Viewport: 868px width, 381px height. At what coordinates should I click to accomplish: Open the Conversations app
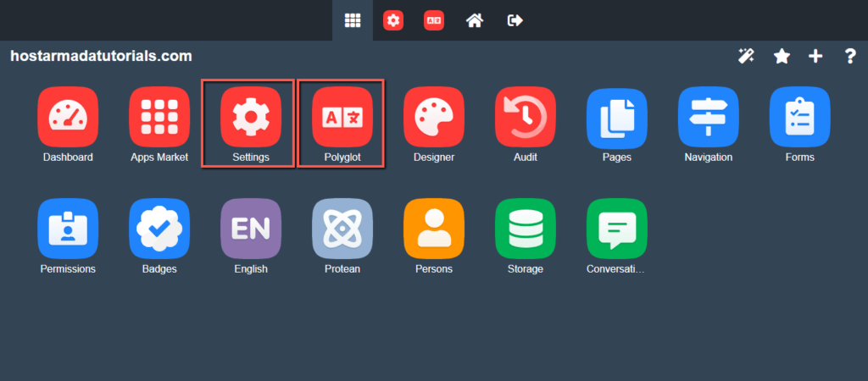pyautogui.click(x=617, y=229)
